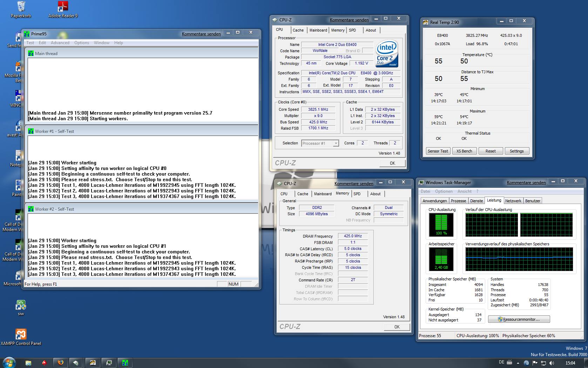Select the Netzwerk tab in Task-Manager
The image size is (588, 368).
[513, 201]
